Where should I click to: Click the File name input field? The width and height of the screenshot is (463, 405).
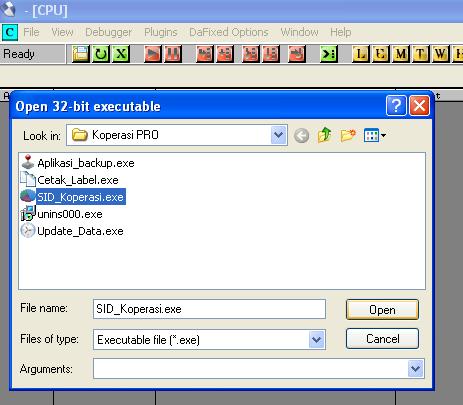point(209,309)
